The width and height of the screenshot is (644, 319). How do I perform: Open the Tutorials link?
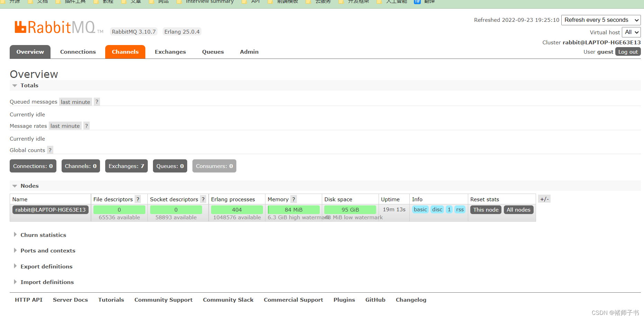(x=111, y=300)
